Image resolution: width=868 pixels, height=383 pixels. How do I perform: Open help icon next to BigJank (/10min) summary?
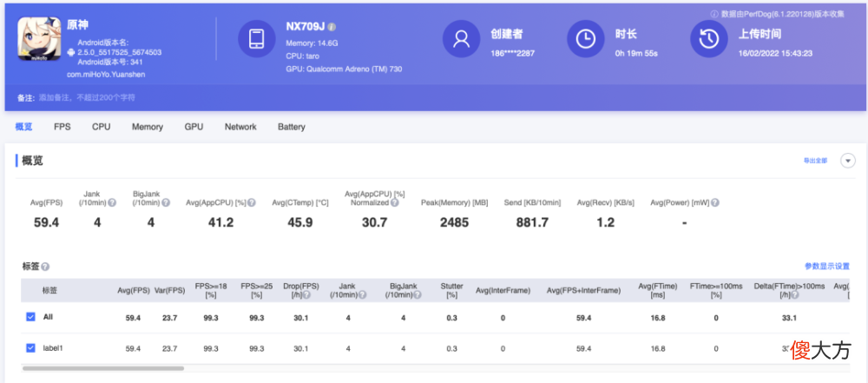[166, 203]
